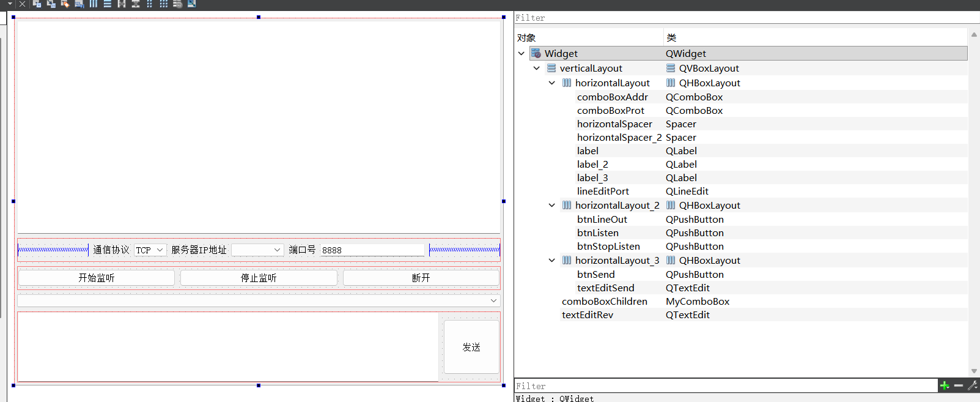
Task: Select textEditRev in object tree
Action: [x=587, y=315]
